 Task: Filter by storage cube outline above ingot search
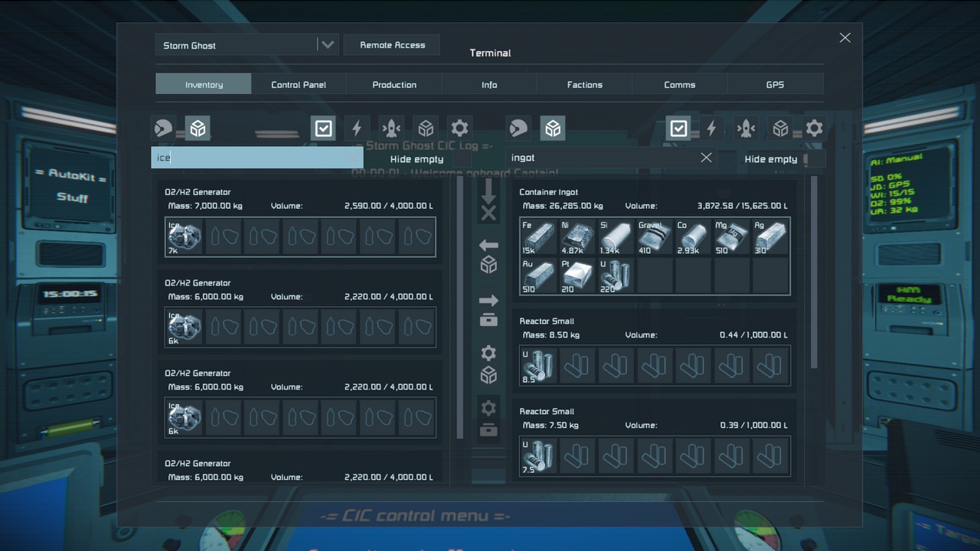tap(780, 128)
